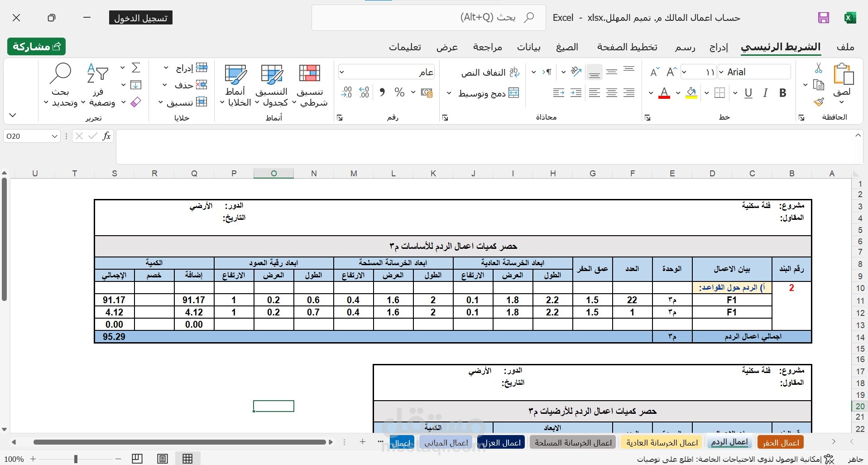
Task: Open the عرض View tab
Action: pos(447,47)
